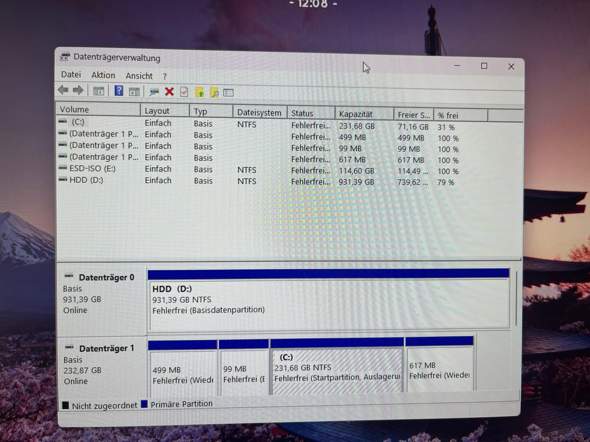Click the red X delete icon
Viewport: 590px width, 442px height.
click(x=169, y=91)
